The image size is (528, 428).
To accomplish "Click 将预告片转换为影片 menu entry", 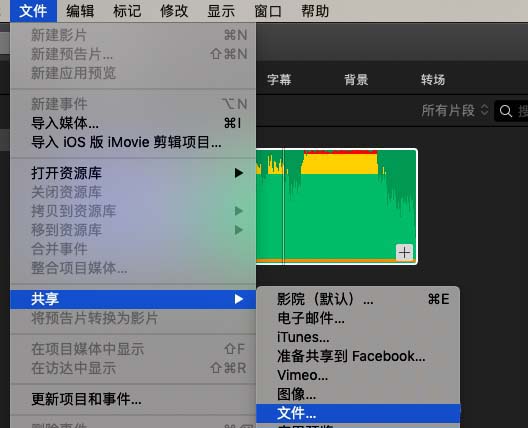I will pos(133,318).
